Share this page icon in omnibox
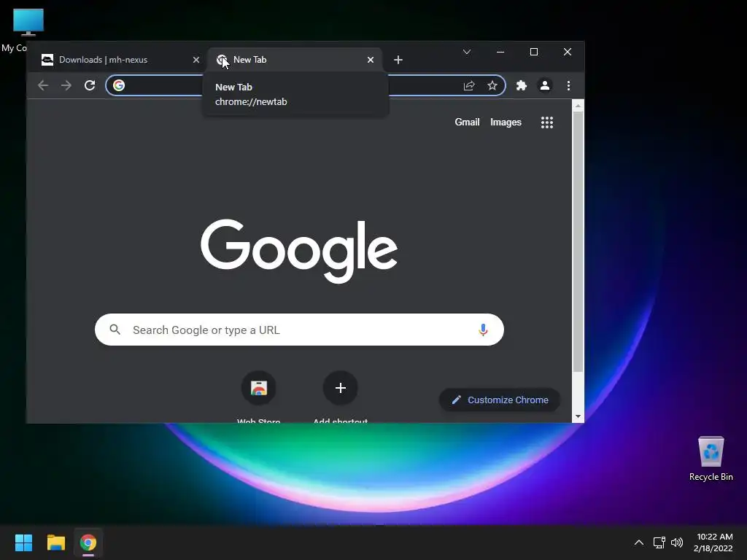 click(469, 85)
